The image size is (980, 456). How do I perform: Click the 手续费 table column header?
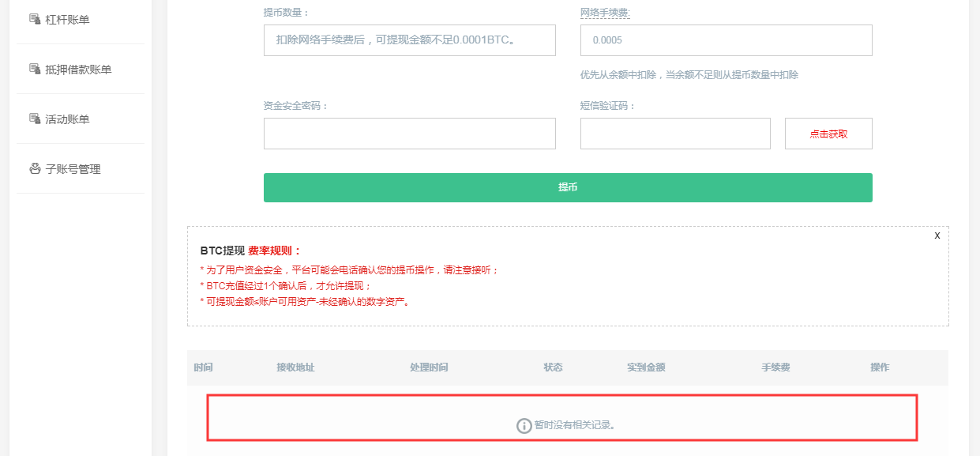click(x=775, y=367)
